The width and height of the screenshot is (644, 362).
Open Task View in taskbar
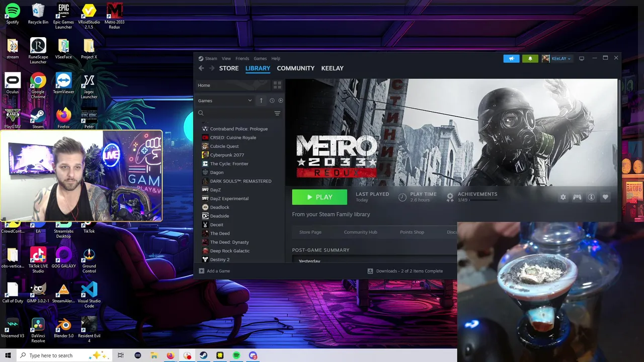[x=120, y=355]
